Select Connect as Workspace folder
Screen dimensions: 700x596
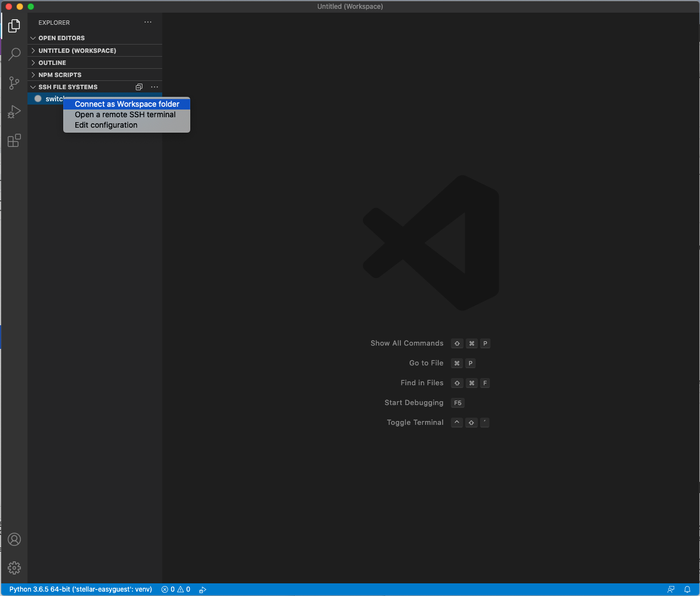(x=126, y=104)
